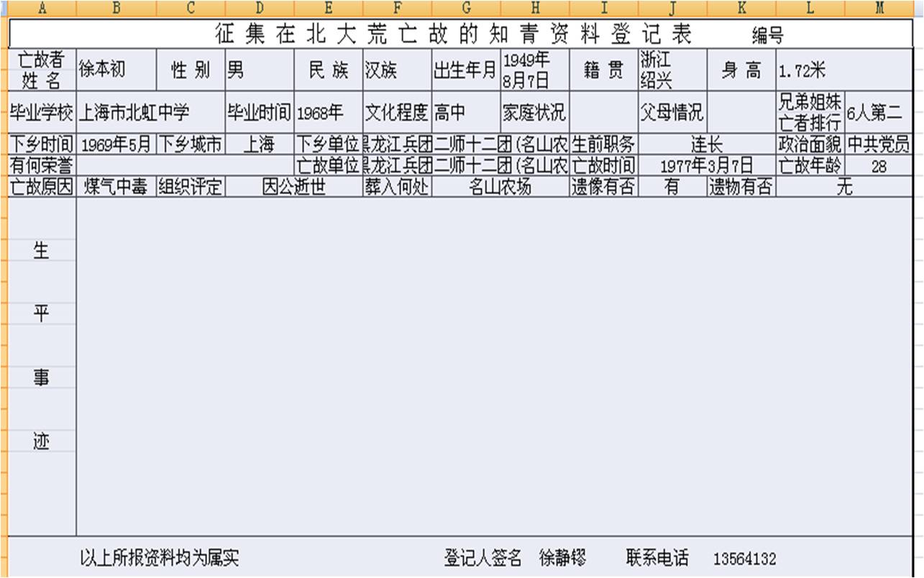Viewport: 924px width, 578px height.
Task: Select the '汉族' value cell
Action: tap(397, 70)
